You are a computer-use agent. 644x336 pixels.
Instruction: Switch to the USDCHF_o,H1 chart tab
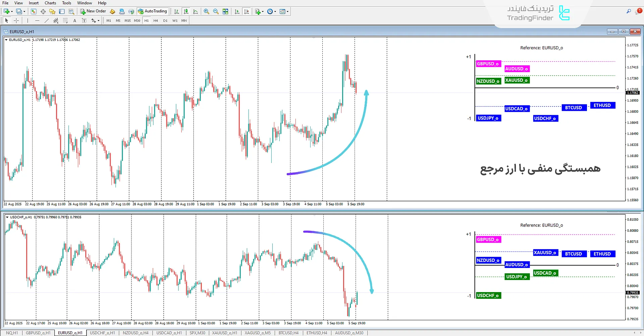point(102,333)
